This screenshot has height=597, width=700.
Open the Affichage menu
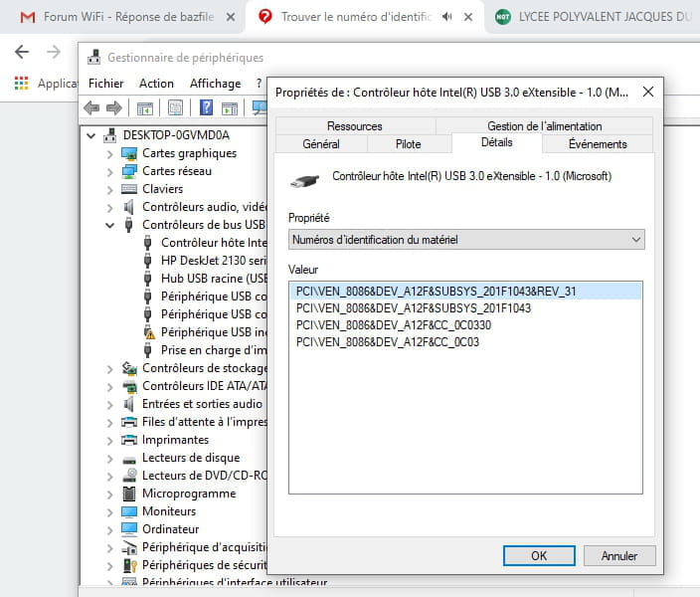[x=215, y=84]
